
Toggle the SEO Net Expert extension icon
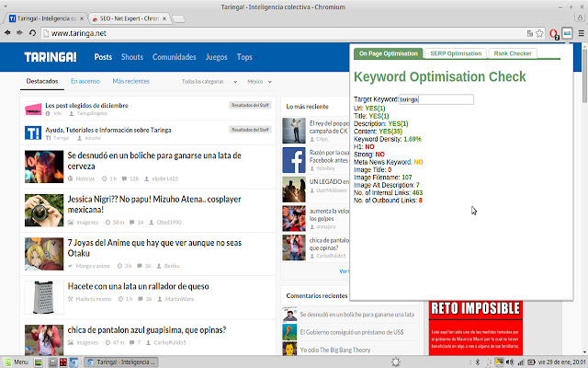(x=567, y=33)
